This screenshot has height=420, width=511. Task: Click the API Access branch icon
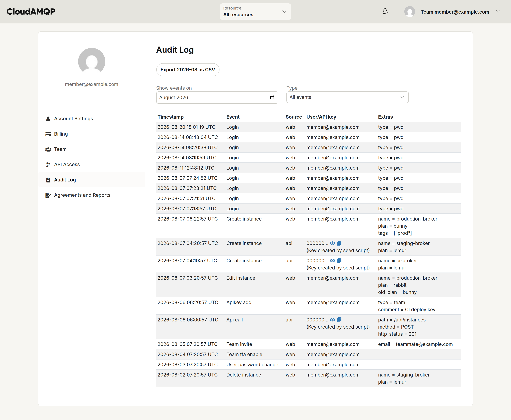48,165
